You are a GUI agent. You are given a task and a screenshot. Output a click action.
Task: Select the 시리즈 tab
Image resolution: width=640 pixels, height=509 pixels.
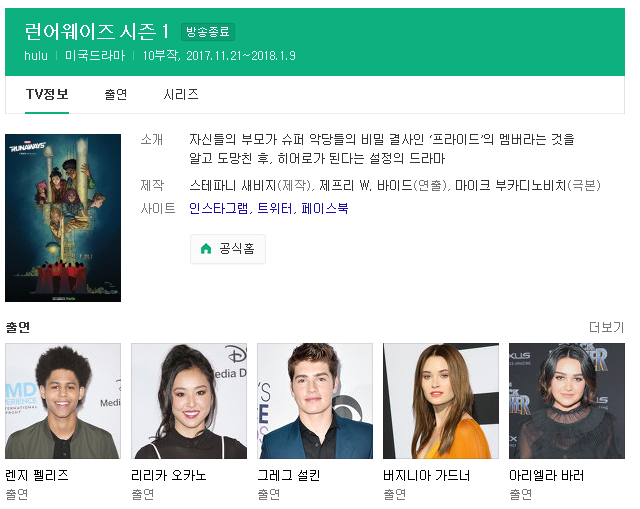tap(181, 94)
